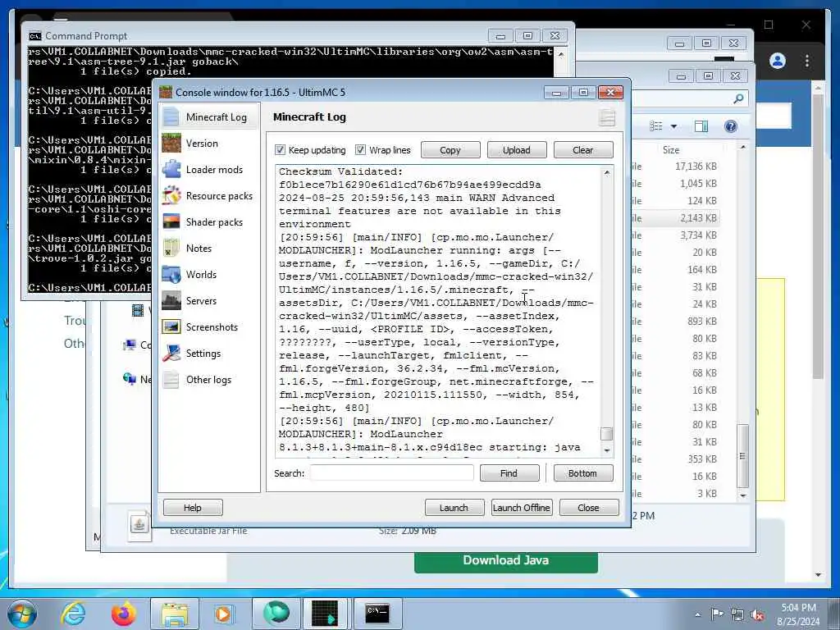The image size is (840, 630).
Task: Click the log scrollbar thumb
Action: click(606, 433)
